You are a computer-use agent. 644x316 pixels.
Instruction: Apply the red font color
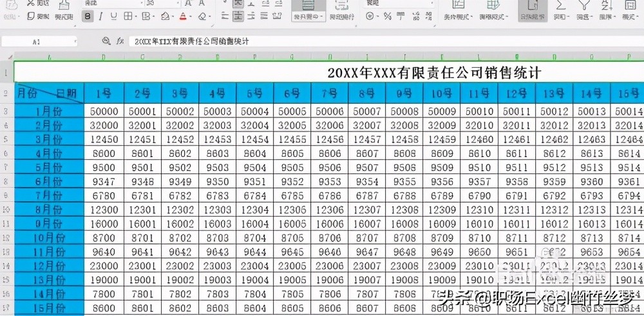(x=183, y=16)
